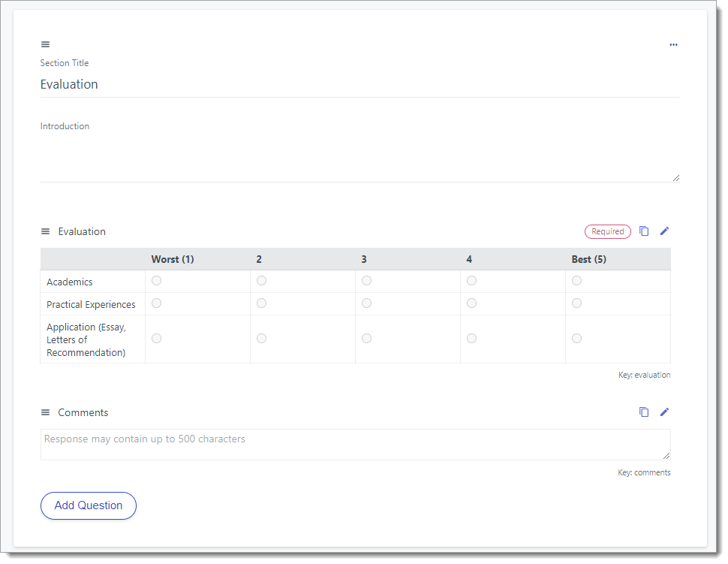The height and width of the screenshot is (564, 728).
Task: Select Best (5) for Practical Experiences
Action: (x=576, y=303)
